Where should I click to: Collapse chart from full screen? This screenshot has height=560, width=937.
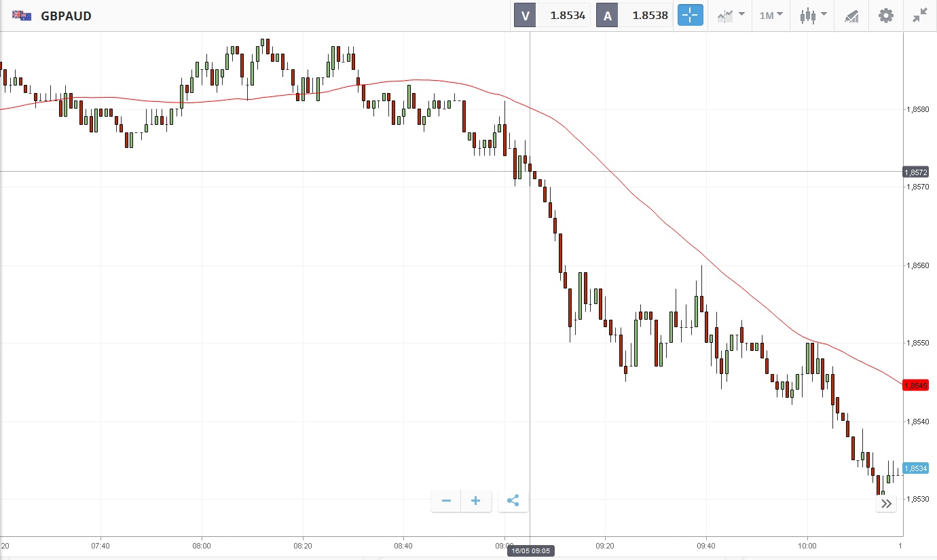920,16
